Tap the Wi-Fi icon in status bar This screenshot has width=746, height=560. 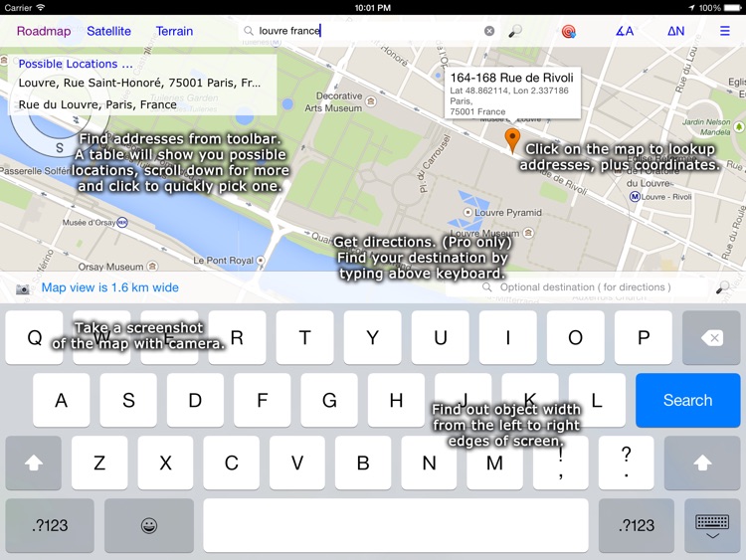[41, 8]
